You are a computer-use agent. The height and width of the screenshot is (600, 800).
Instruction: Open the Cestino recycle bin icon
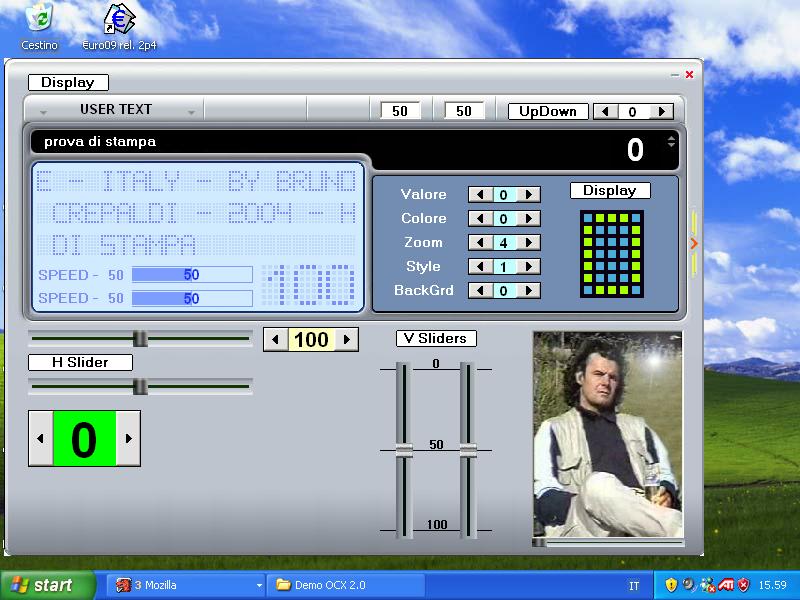tap(40, 20)
